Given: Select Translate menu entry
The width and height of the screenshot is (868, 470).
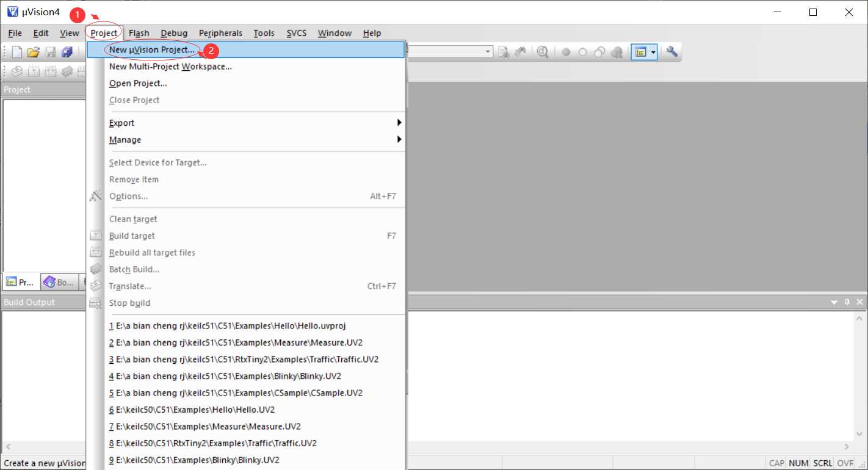Looking at the screenshot, I should tap(246, 286).
